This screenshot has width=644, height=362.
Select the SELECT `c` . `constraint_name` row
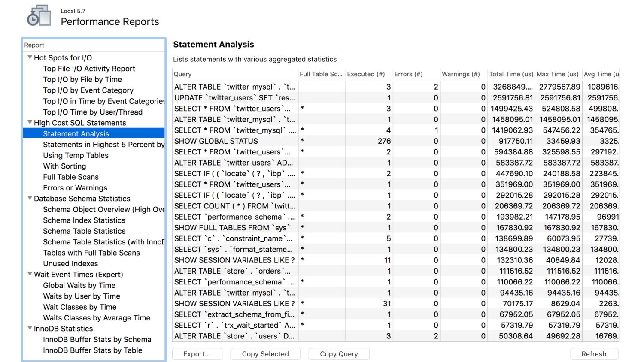click(395, 238)
